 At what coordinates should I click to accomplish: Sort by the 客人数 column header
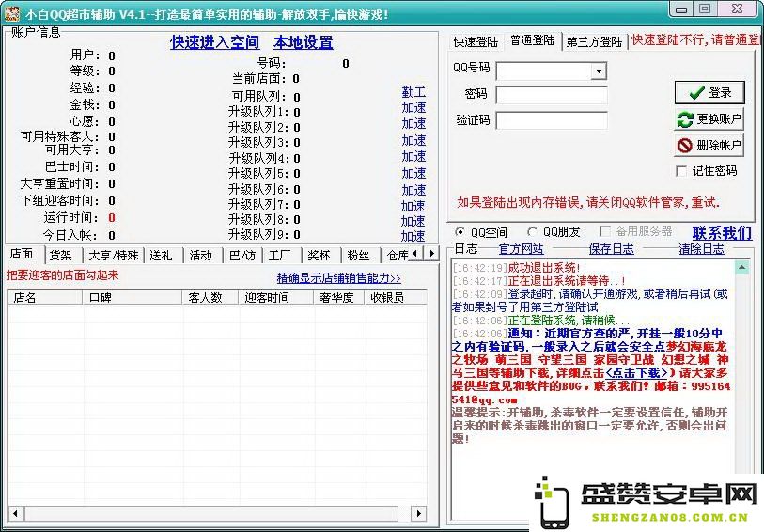[x=210, y=297]
